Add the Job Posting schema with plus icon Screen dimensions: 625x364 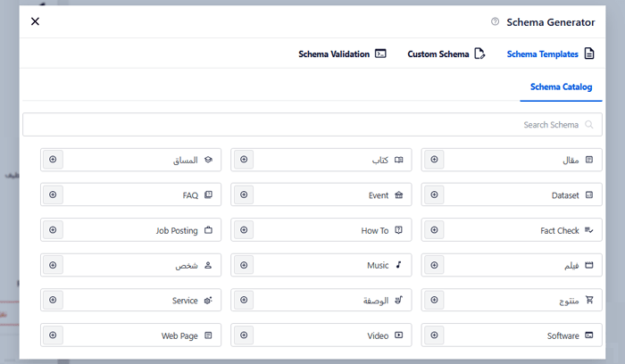[53, 230]
